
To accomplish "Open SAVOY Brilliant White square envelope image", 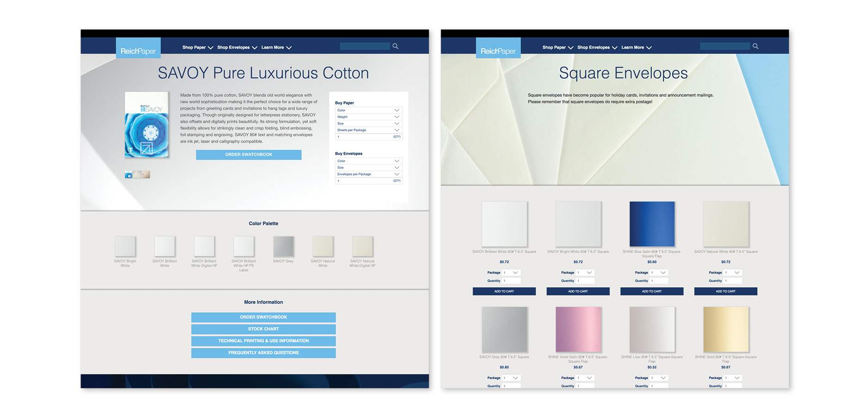I will tap(504, 224).
